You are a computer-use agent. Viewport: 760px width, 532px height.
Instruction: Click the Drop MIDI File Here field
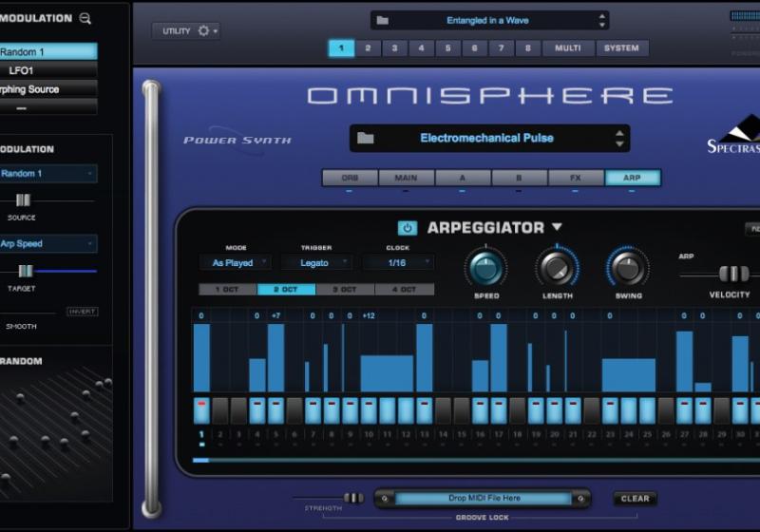coord(484,498)
